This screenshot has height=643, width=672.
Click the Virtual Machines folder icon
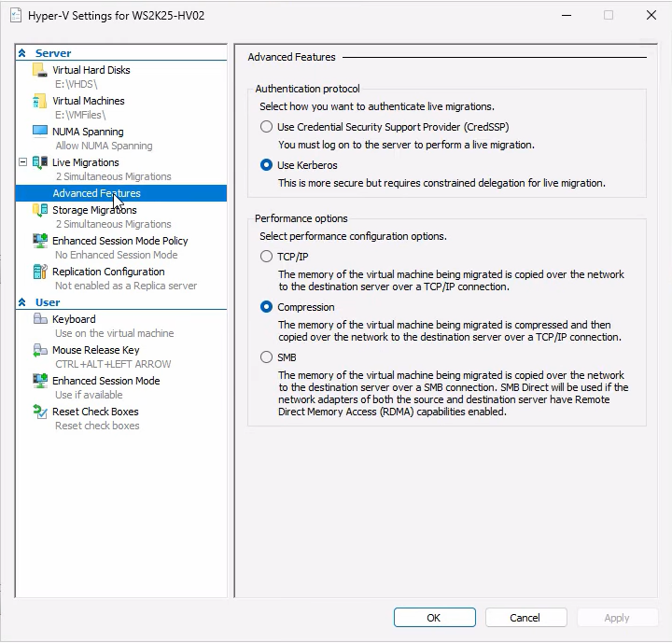click(40, 101)
